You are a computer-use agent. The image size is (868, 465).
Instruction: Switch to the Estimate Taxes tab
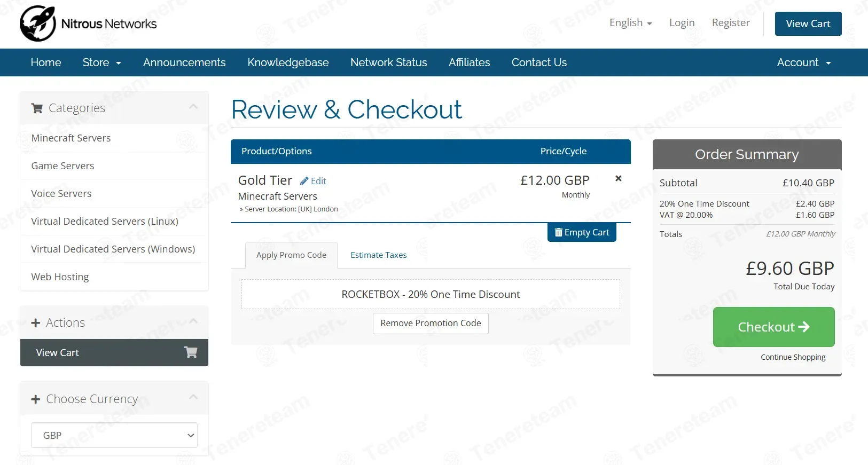pos(379,255)
